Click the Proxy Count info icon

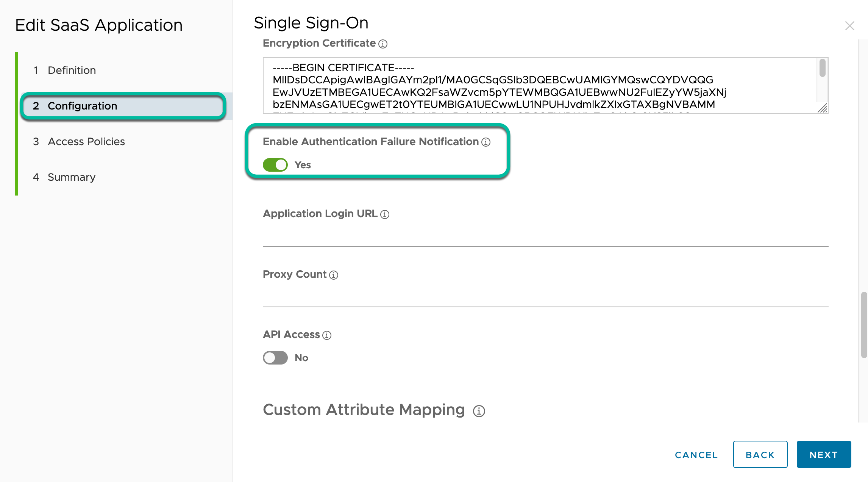pyautogui.click(x=334, y=275)
